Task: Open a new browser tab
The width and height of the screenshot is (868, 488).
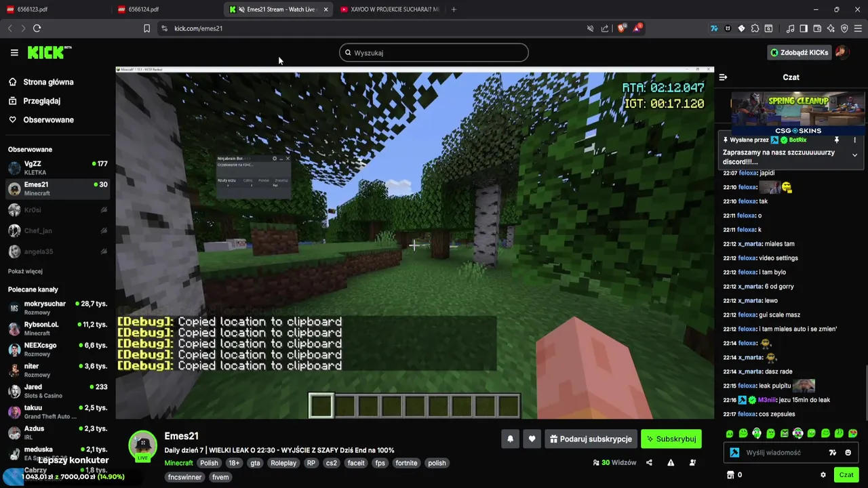Action: coord(454,9)
